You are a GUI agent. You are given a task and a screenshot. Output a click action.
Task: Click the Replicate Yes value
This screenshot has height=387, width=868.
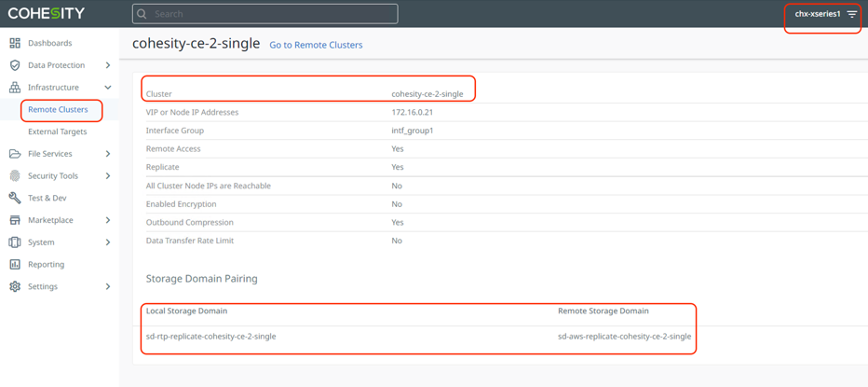pos(398,167)
